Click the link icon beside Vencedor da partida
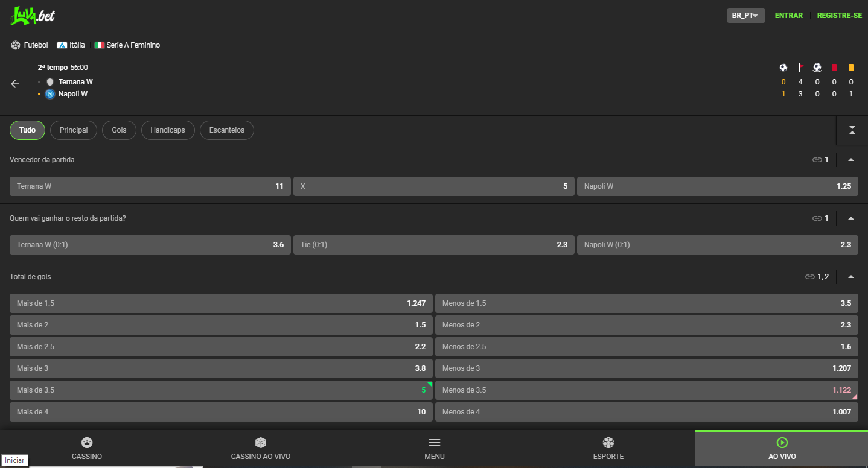 (x=817, y=160)
